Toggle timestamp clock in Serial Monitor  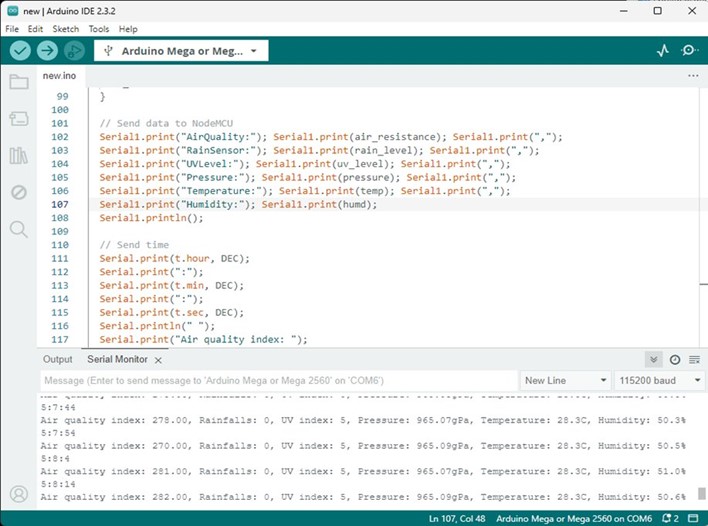coord(675,360)
